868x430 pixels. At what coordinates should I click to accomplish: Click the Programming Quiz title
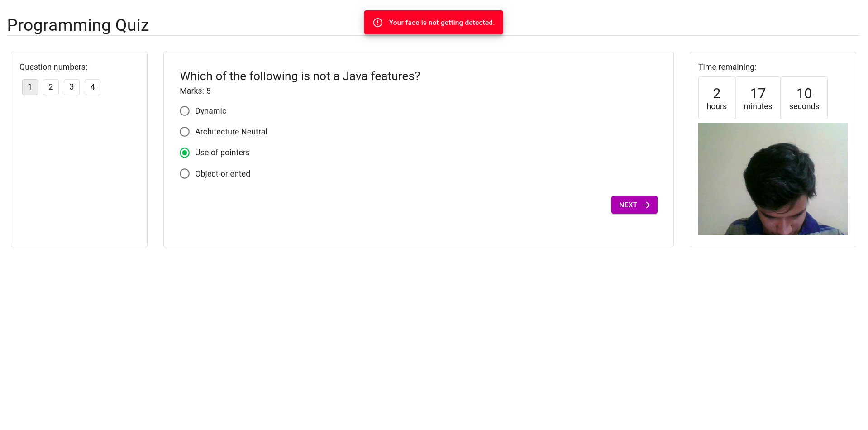point(78,25)
